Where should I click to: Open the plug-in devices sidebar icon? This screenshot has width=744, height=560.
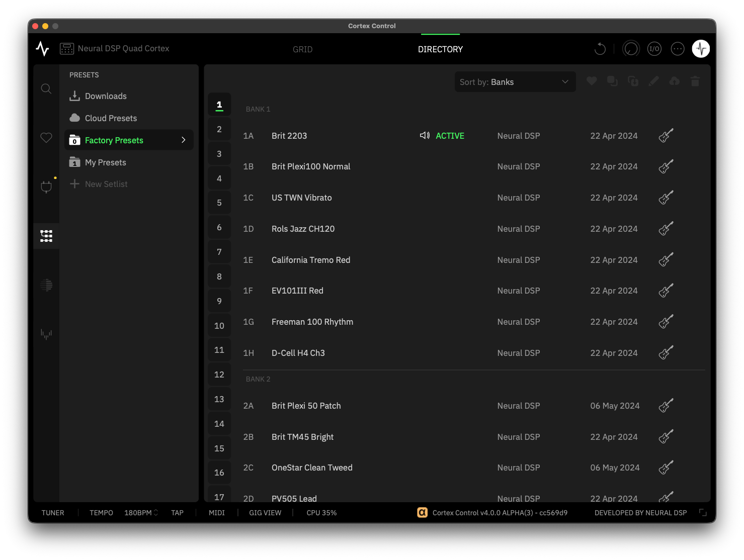click(46, 187)
